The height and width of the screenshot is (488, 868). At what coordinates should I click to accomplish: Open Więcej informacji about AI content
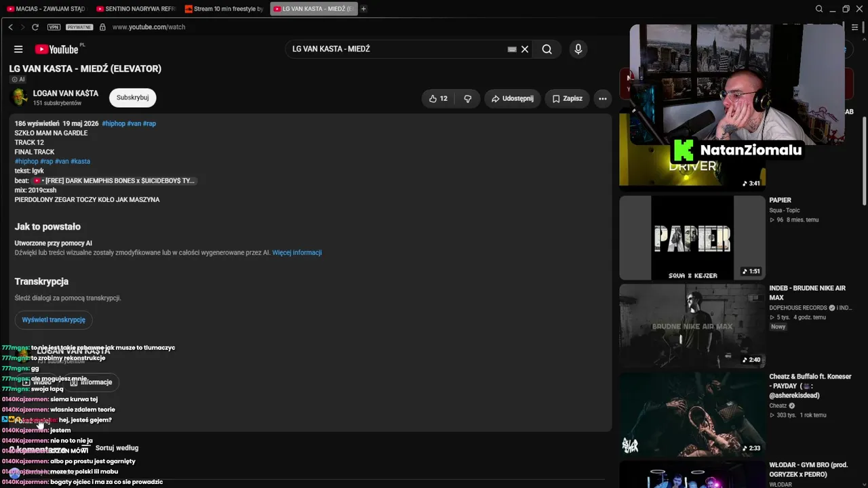[297, 253]
